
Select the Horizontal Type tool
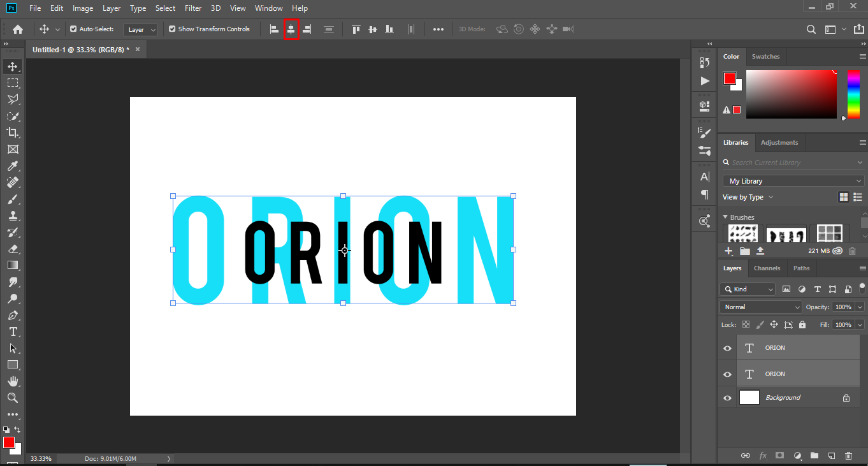click(13, 331)
